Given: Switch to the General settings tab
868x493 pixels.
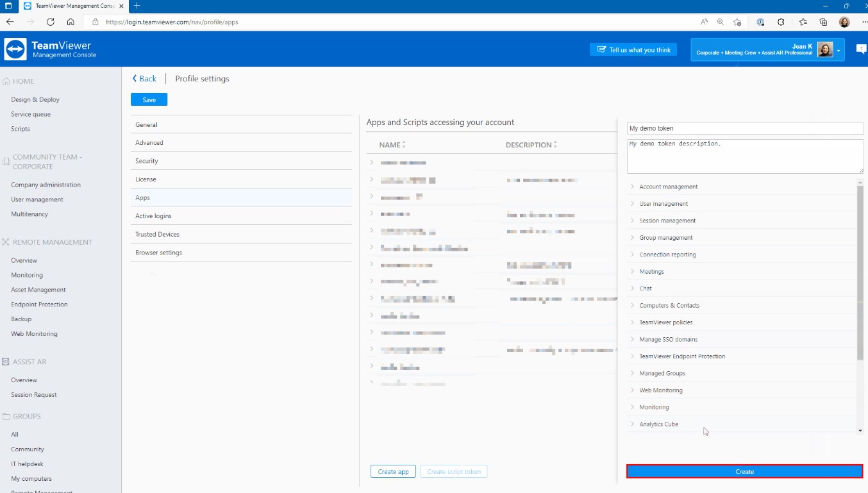Looking at the screenshot, I should (x=241, y=124).
